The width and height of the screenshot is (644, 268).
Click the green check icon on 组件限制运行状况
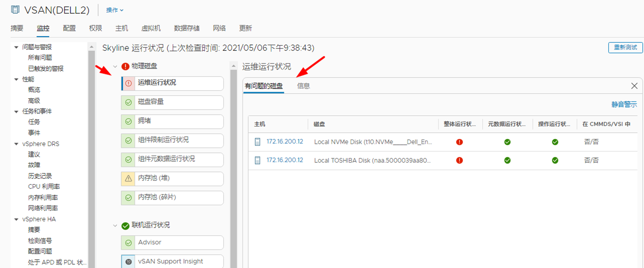click(128, 140)
